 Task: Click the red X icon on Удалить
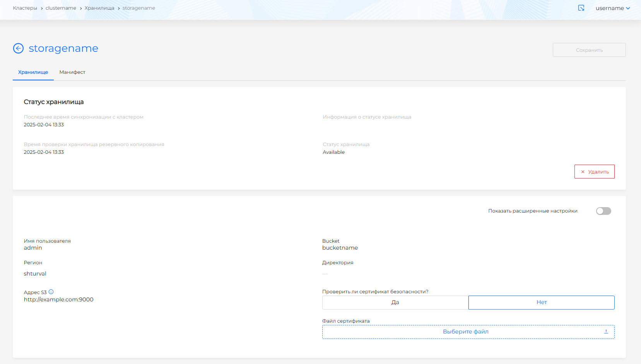click(x=583, y=172)
